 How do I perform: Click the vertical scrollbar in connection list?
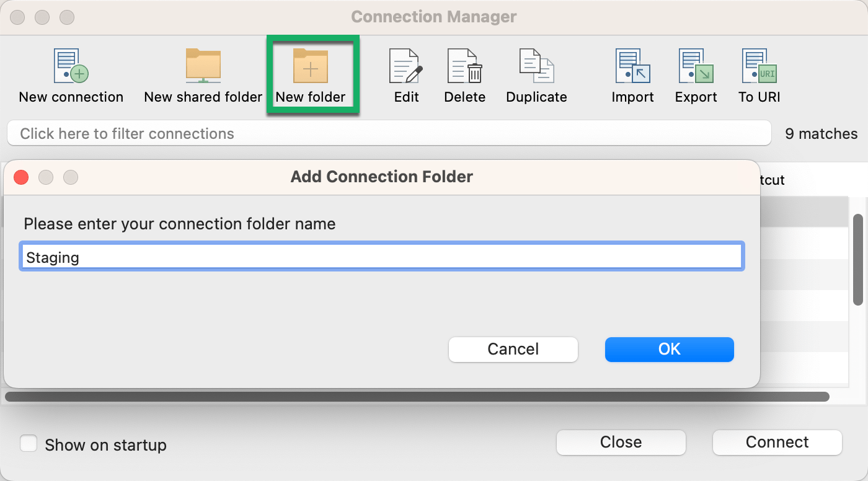[x=858, y=260]
